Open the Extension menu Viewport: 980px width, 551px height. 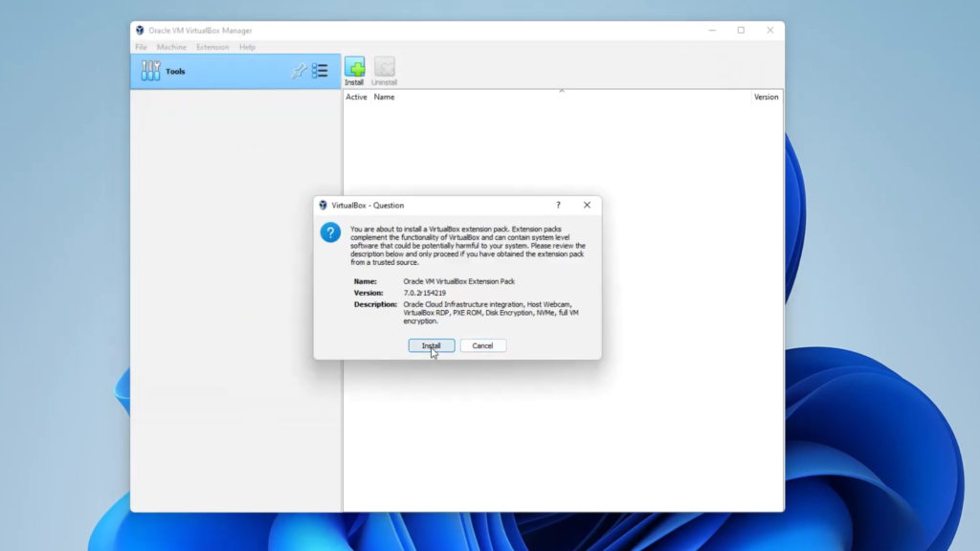point(212,47)
